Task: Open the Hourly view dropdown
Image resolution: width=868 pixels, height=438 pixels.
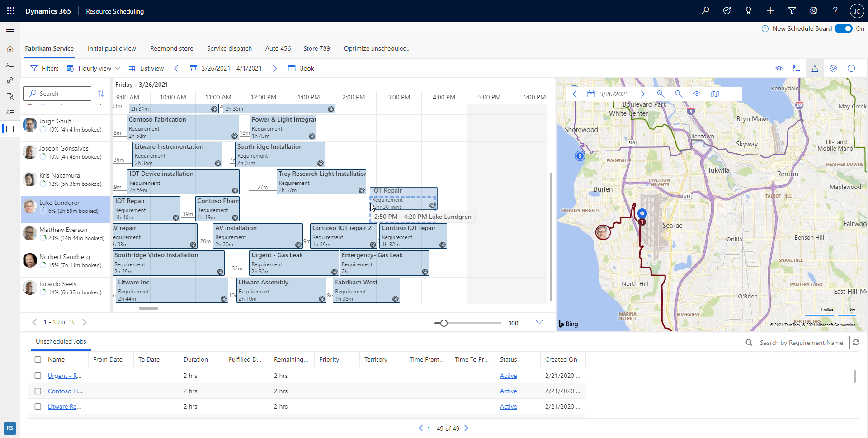Action: click(93, 68)
